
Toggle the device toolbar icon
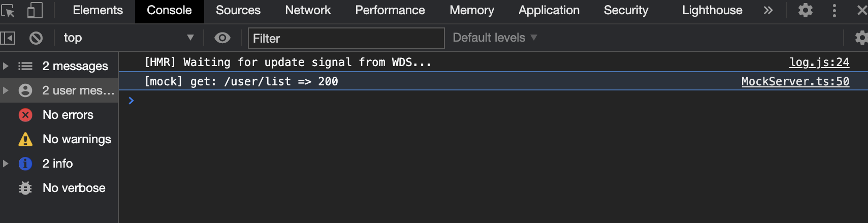(x=35, y=10)
